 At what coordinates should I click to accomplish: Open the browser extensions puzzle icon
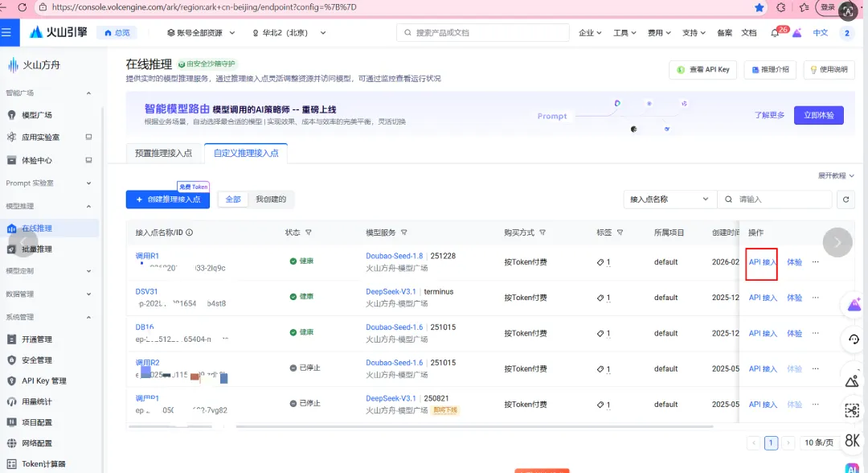point(781,7)
